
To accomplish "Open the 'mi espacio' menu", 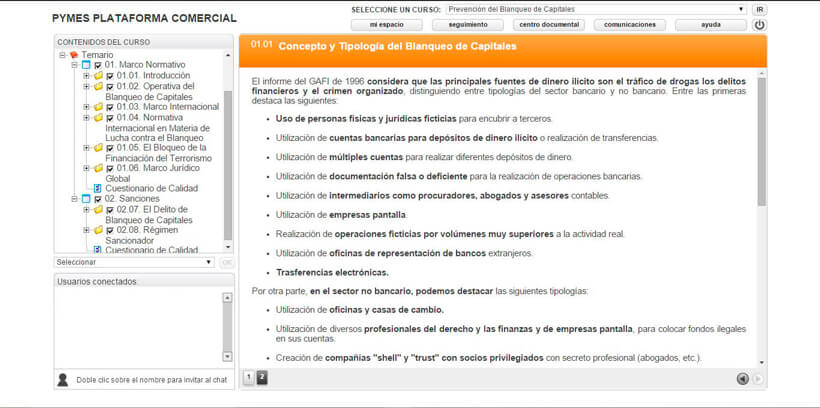I will [386, 25].
